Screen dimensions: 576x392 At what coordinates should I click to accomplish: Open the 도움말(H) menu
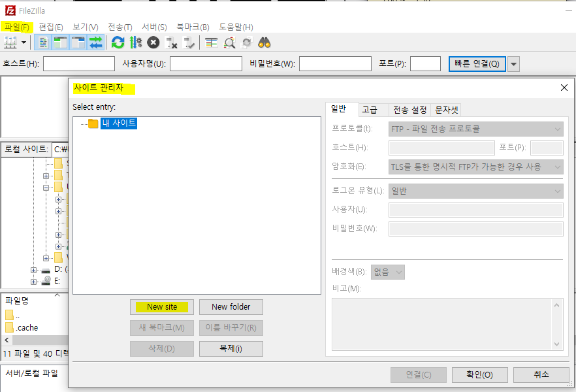tap(236, 27)
